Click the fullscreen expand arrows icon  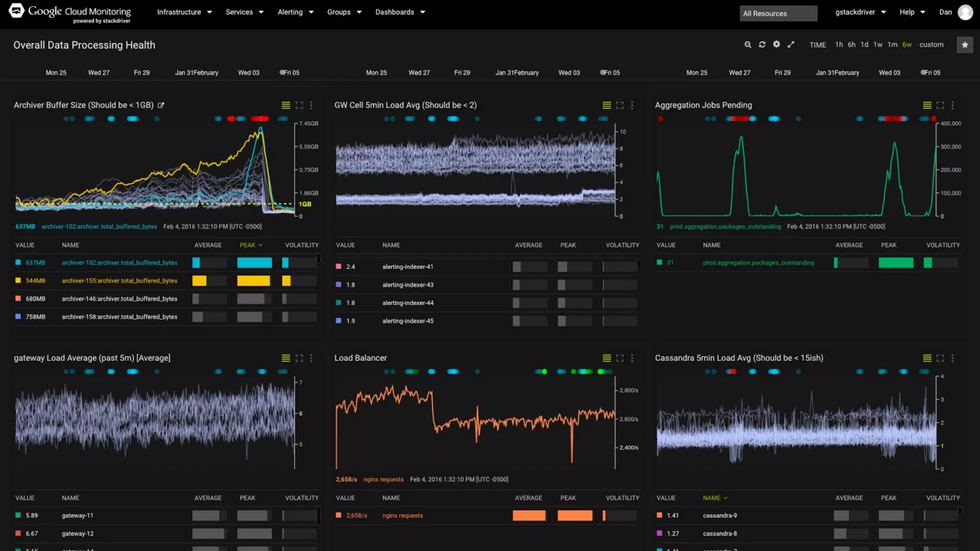click(791, 44)
